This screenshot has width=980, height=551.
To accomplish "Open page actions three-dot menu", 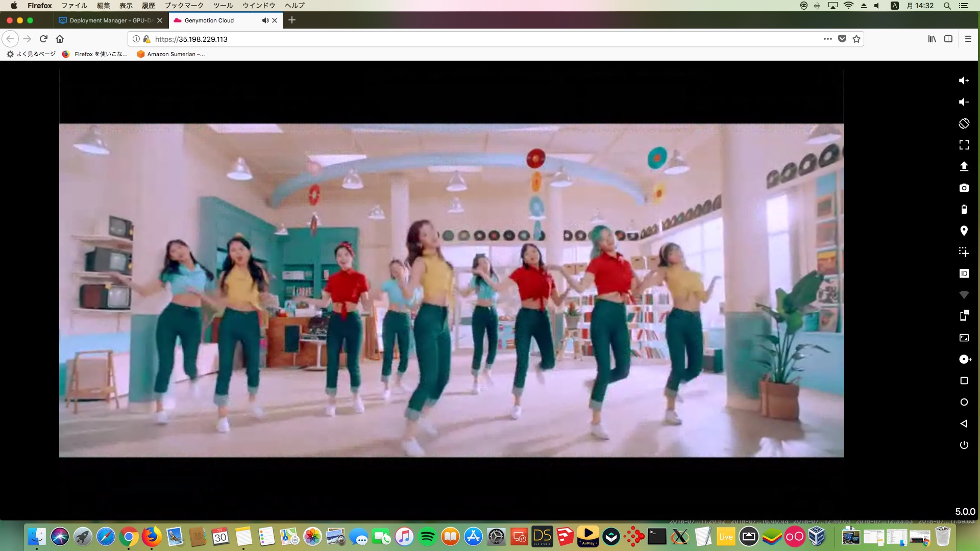I will coord(827,39).
